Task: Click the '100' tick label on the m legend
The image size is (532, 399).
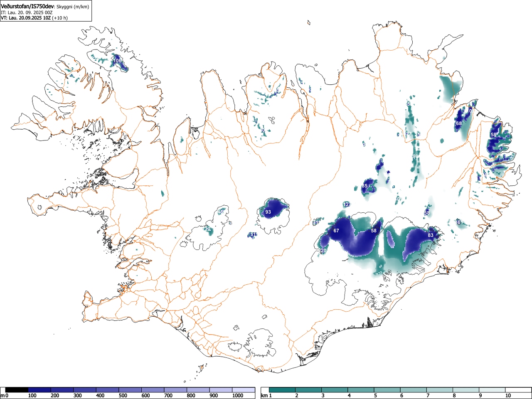Action: tap(32, 396)
